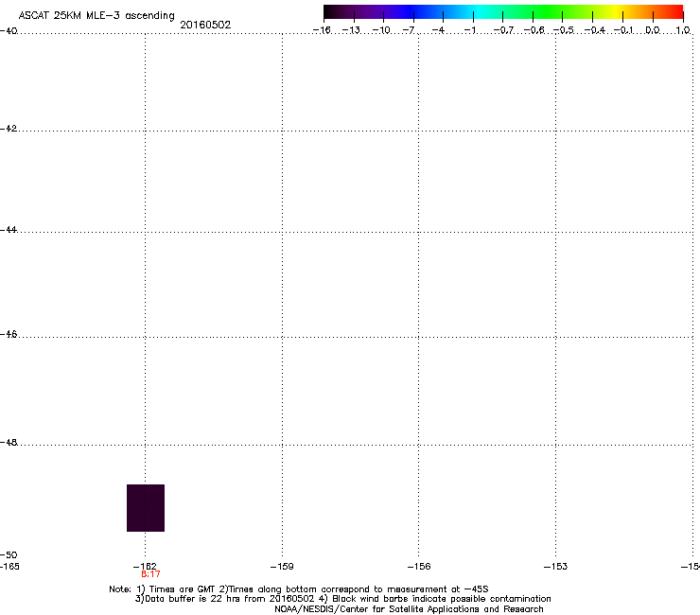Click the ASCAT 25KM MLE-3 ascending title
This screenshot has height=615, width=700.
(96, 16)
